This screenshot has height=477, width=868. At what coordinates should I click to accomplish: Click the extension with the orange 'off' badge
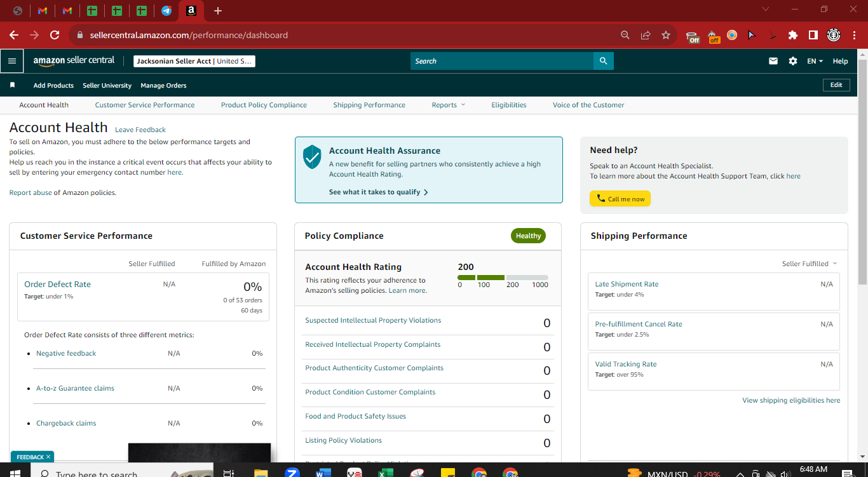click(x=713, y=36)
